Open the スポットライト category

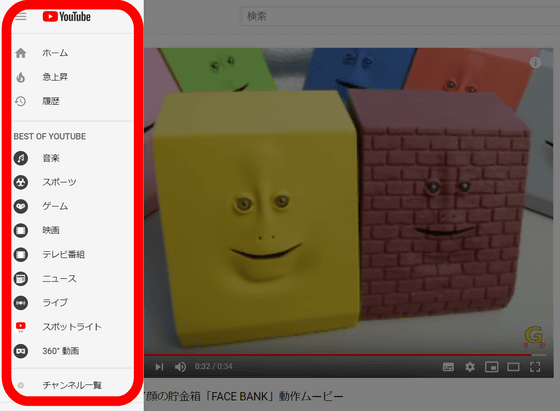click(72, 327)
